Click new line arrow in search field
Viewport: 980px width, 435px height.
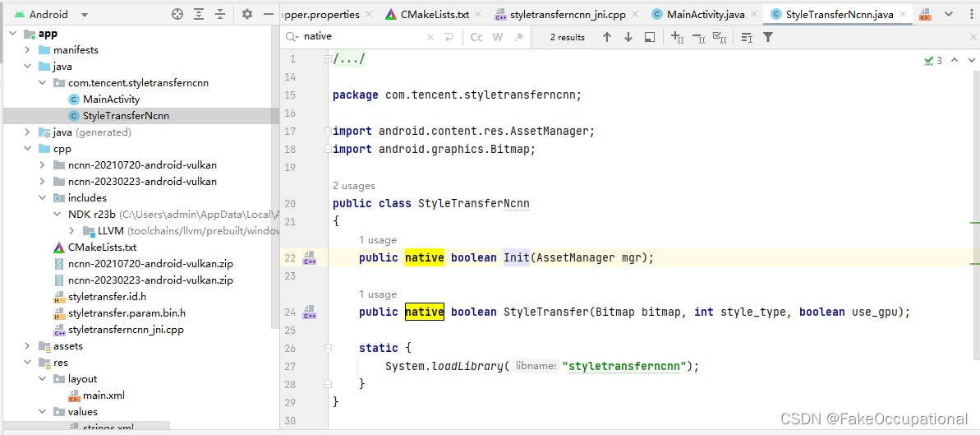click(x=449, y=38)
